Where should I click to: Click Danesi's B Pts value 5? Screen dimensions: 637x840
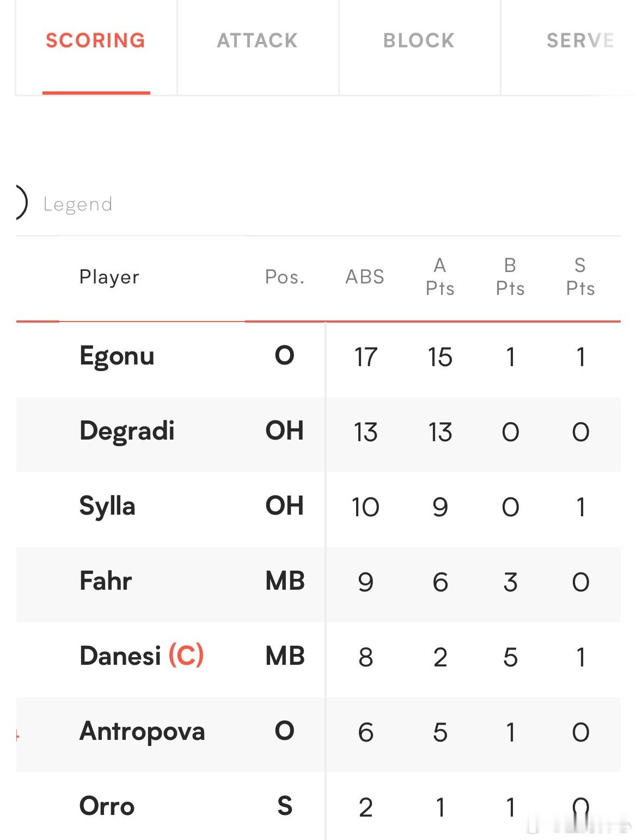[510, 657]
